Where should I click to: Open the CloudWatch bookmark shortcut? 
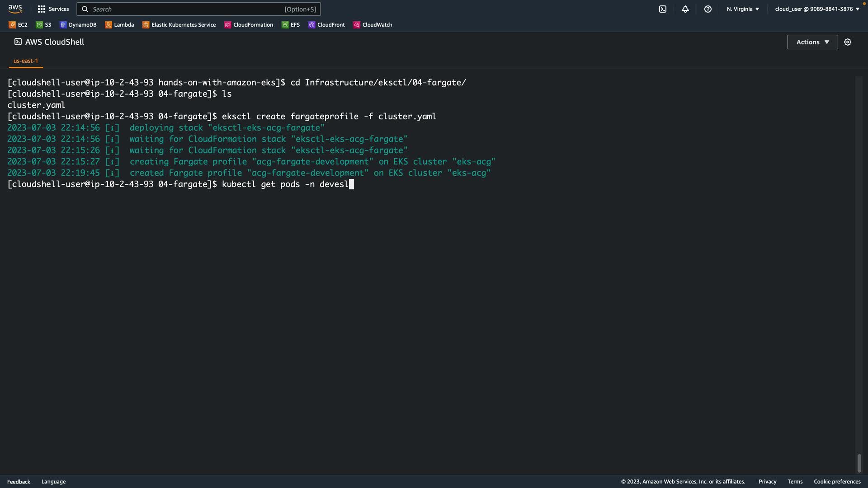click(x=373, y=25)
